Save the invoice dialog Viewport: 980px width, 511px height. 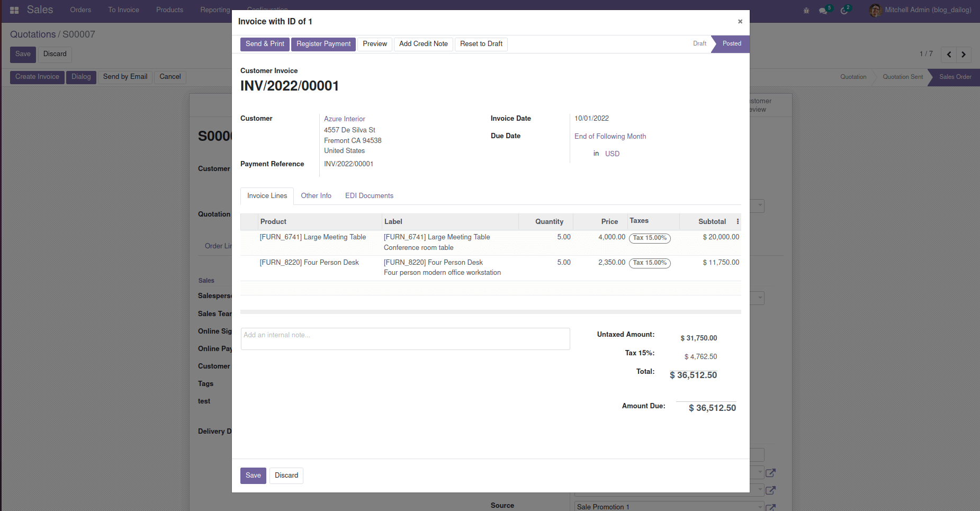pyautogui.click(x=253, y=476)
